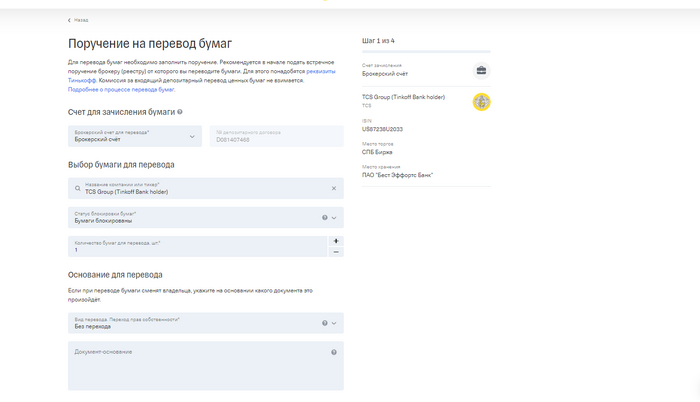700x402 pixels.
Task: Clear the TCS Group ticker field
Action: point(334,188)
